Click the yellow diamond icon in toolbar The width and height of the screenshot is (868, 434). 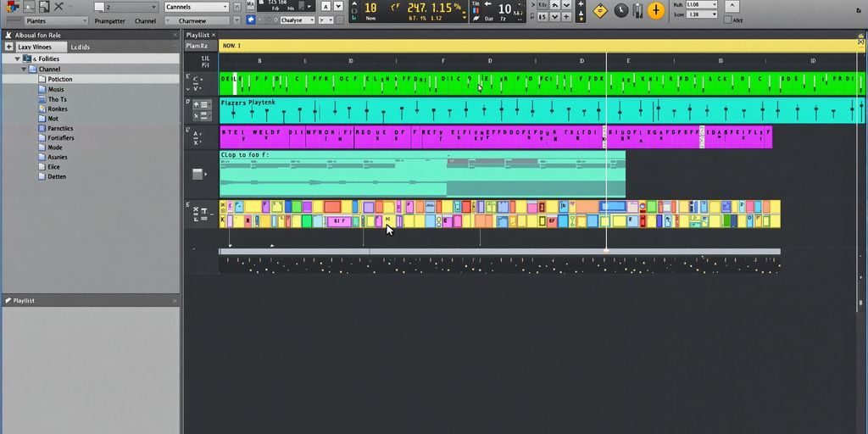tap(600, 10)
